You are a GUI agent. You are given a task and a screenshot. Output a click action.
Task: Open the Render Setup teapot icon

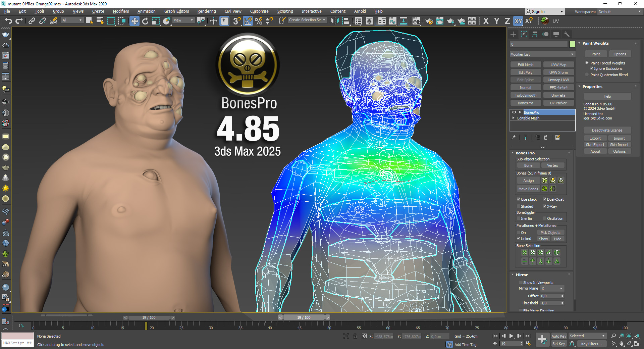point(429,21)
